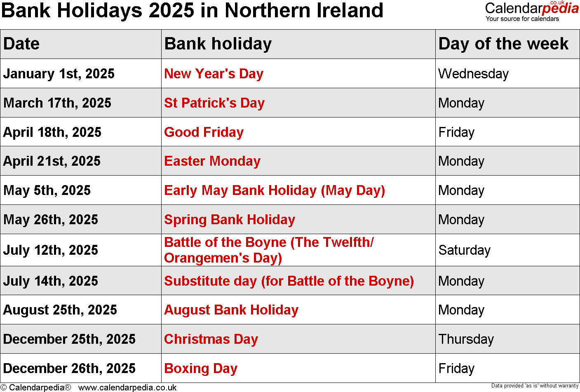Viewport: 580px width, 392px height.
Task: Click the Boxing Day link
Action: click(x=200, y=369)
